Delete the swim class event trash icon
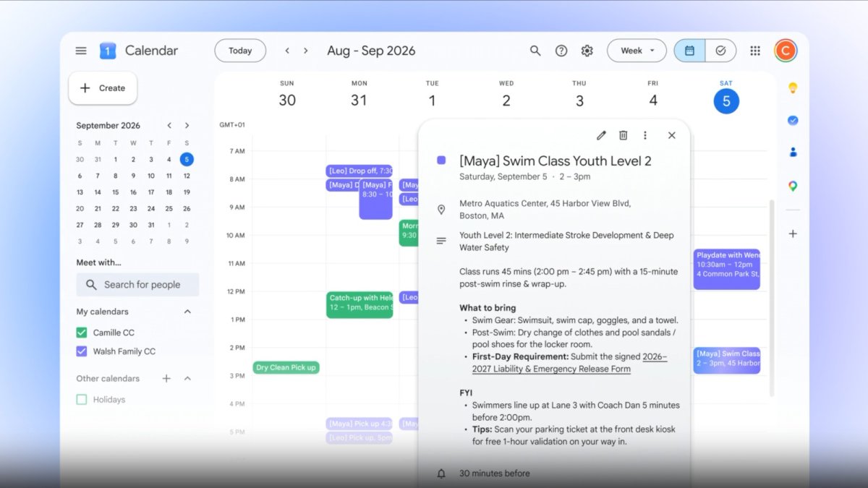The image size is (868, 488). point(623,135)
